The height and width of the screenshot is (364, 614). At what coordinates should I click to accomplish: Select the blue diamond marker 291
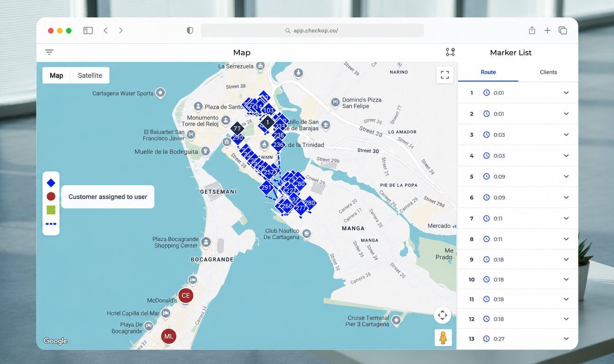266,187
